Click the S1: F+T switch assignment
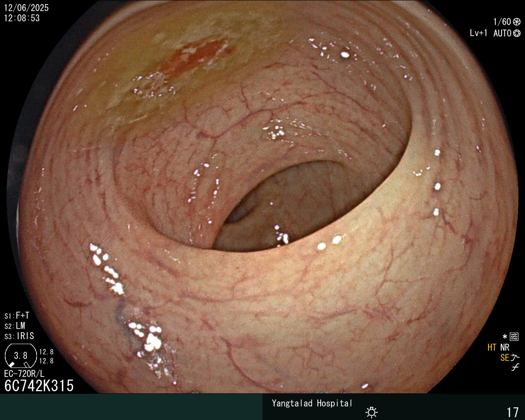525x420 pixels. click(x=17, y=316)
